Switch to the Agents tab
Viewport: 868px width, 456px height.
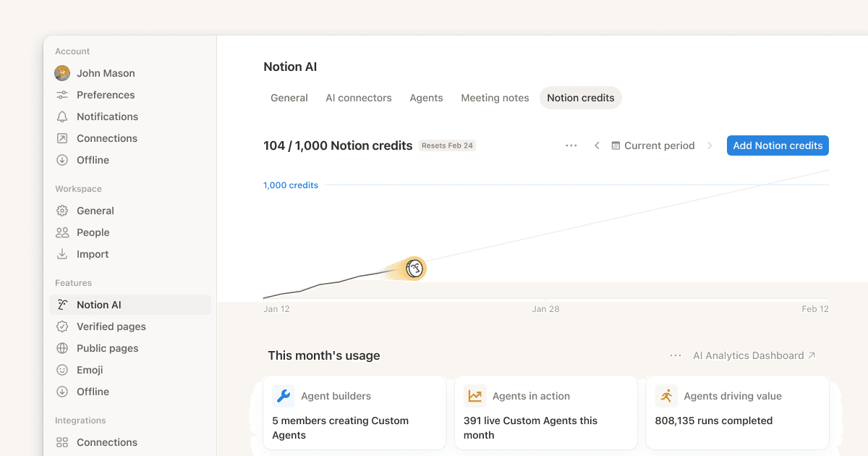426,98
